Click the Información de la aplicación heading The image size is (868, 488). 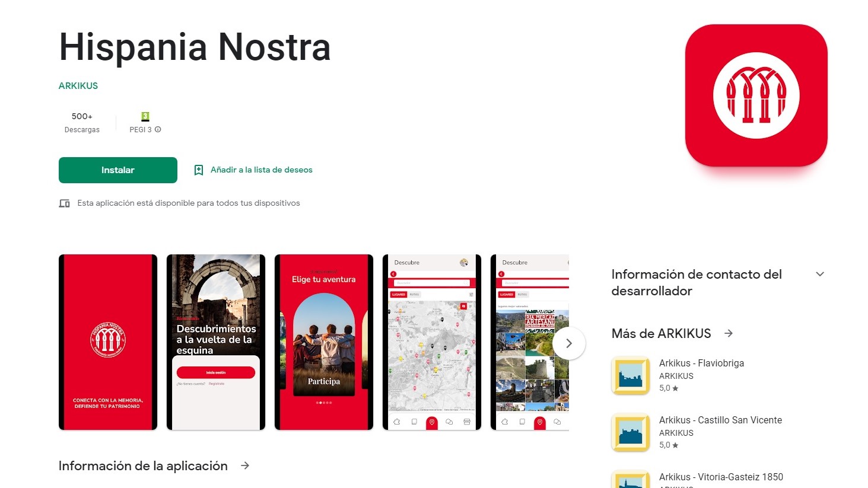coord(143,466)
